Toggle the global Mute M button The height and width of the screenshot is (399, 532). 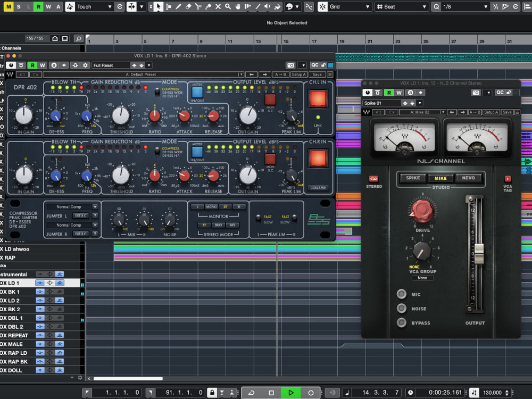[x=9, y=6]
